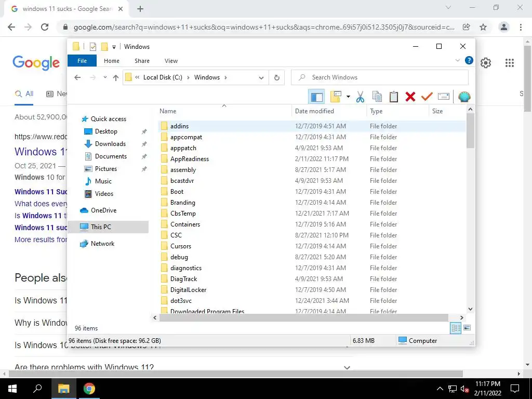
Task: Reload the page in Chrome
Action: click(x=45, y=27)
